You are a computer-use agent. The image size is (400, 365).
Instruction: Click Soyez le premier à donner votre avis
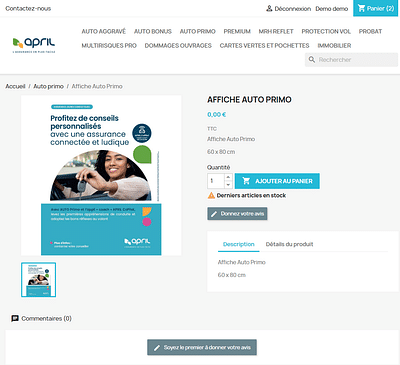click(x=202, y=347)
